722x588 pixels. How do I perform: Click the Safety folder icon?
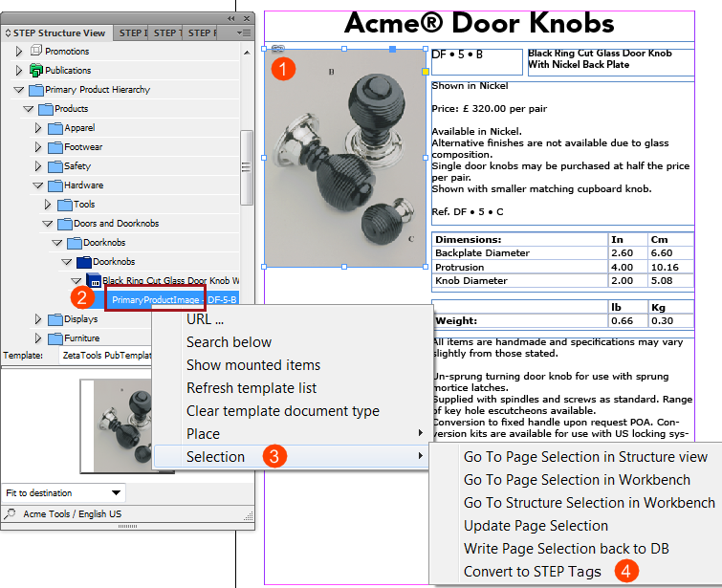[55, 166]
